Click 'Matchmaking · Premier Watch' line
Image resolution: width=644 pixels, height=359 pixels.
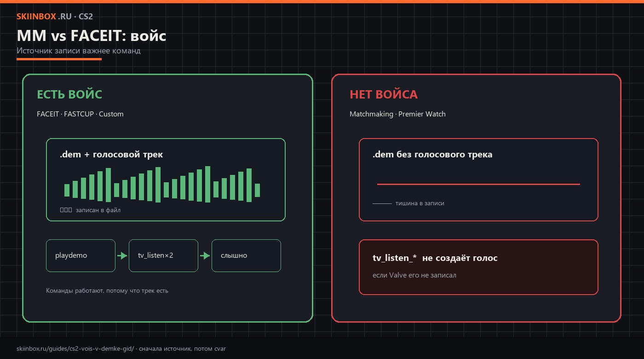pos(397,114)
